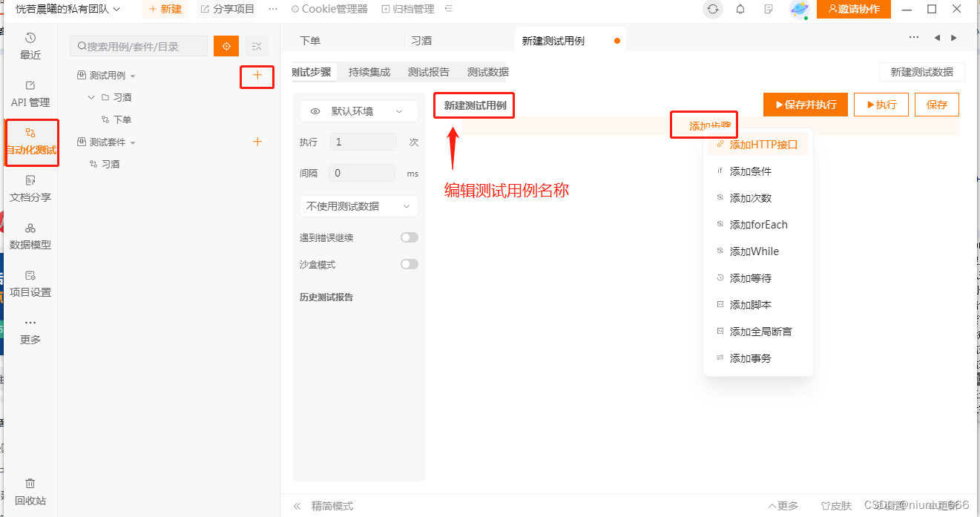This screenshot has height=517, width=980.
Task: Enable 遇到错误继续 switch
Action: pyautogui.click(x=409, y=237)
